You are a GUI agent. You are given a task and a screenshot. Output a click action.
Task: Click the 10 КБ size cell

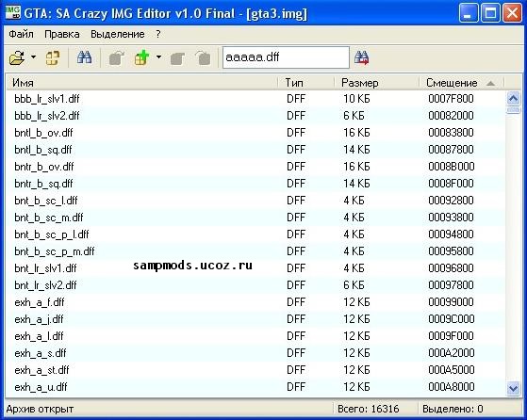coord(356,99)
